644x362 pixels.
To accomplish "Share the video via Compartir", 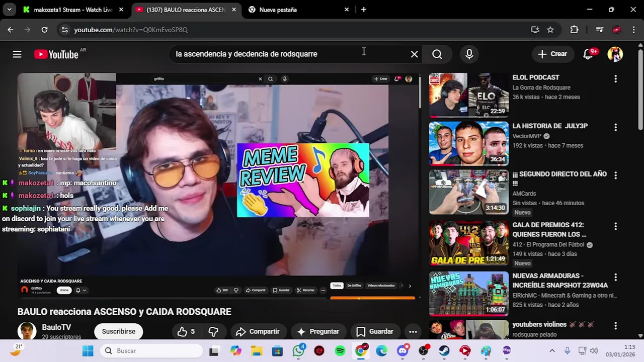I will [x=258, y=331].
